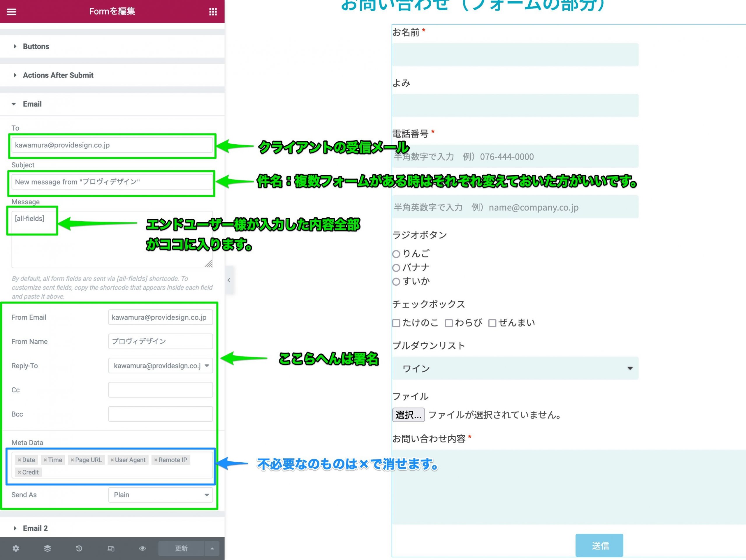Viewport: 746px width, 560px height.
Task: Collapse the editor panel with arrow handle
Action: point(229,280)
